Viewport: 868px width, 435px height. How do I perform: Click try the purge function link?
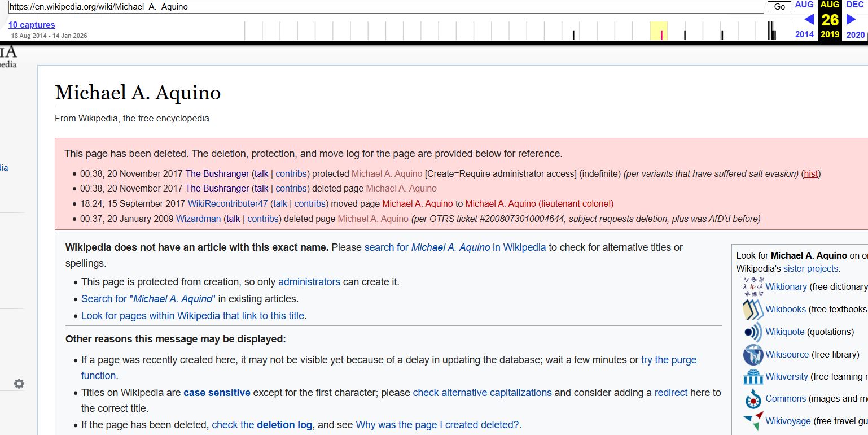click(669, 360)
